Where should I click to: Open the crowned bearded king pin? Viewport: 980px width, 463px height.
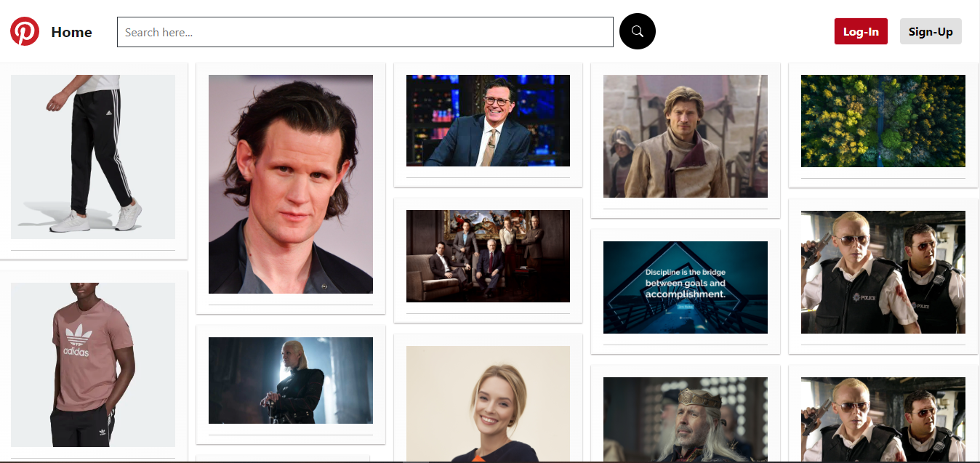(x=686, y=419)
